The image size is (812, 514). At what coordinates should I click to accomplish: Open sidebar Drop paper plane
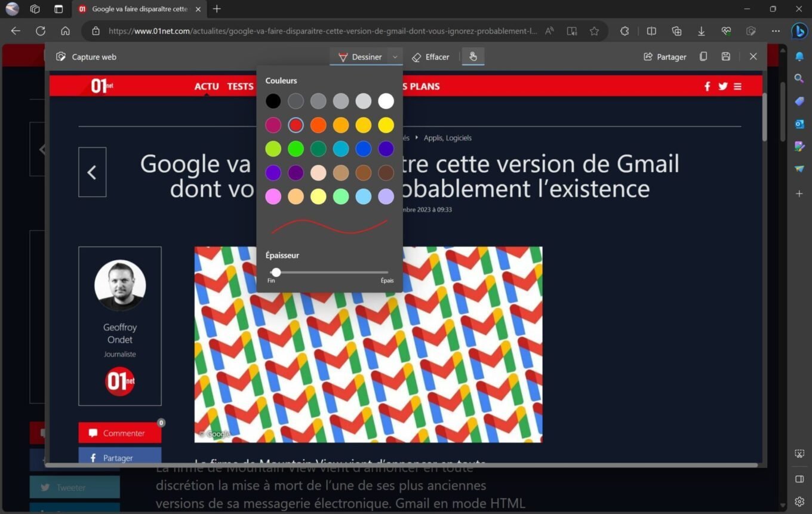pos(799,169)
